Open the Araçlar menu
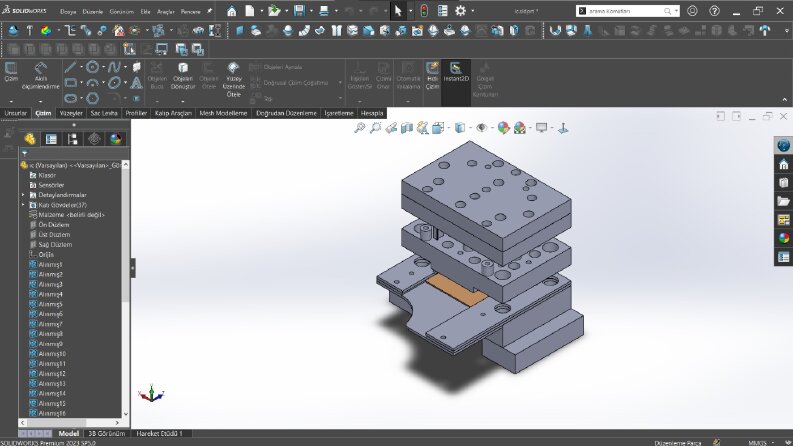Image resolution: width=793 pixels, height=446 pixels. point(165,11)
